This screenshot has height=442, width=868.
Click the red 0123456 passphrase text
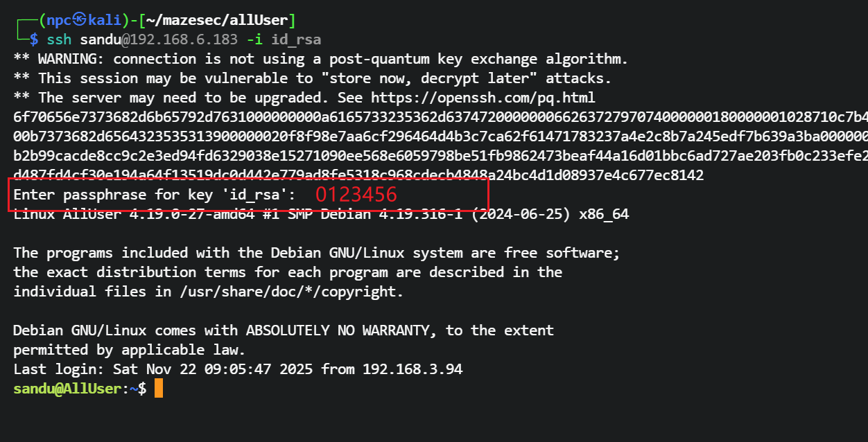pos(356,195)
